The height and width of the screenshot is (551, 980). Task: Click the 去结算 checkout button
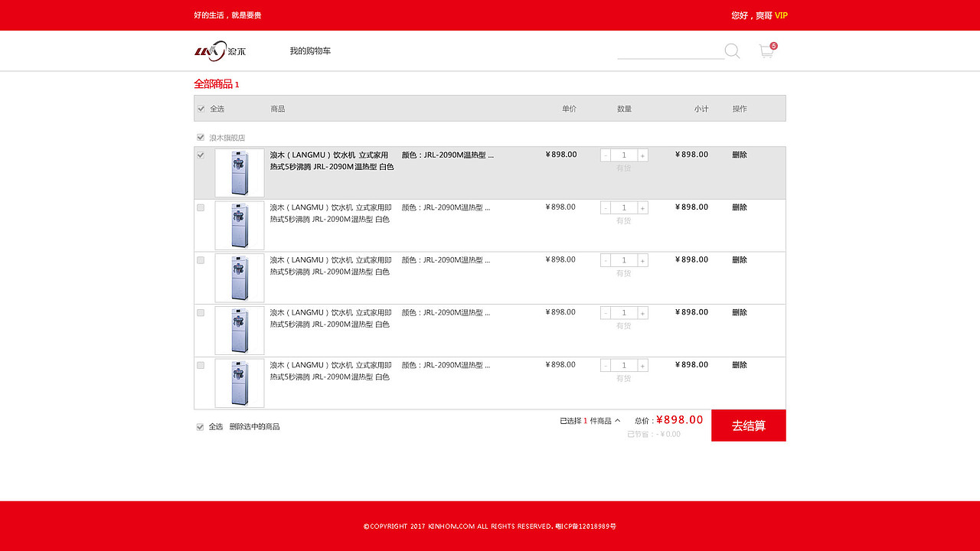749,425
